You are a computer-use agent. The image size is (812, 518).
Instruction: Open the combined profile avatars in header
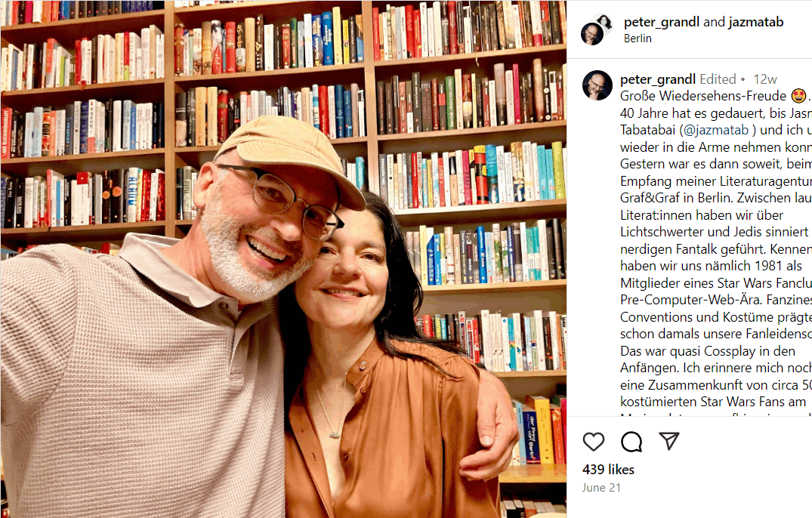point(597,29)
